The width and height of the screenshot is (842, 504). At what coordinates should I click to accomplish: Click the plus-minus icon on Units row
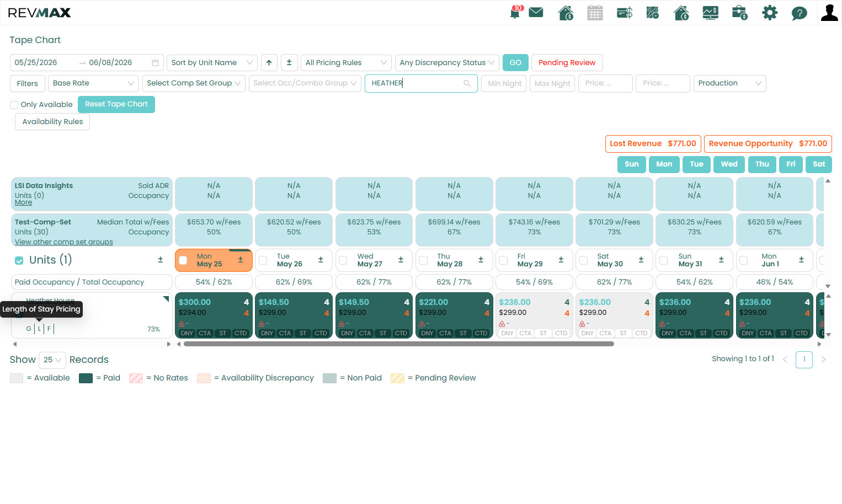pyautogui.click(x=161, y=260)
